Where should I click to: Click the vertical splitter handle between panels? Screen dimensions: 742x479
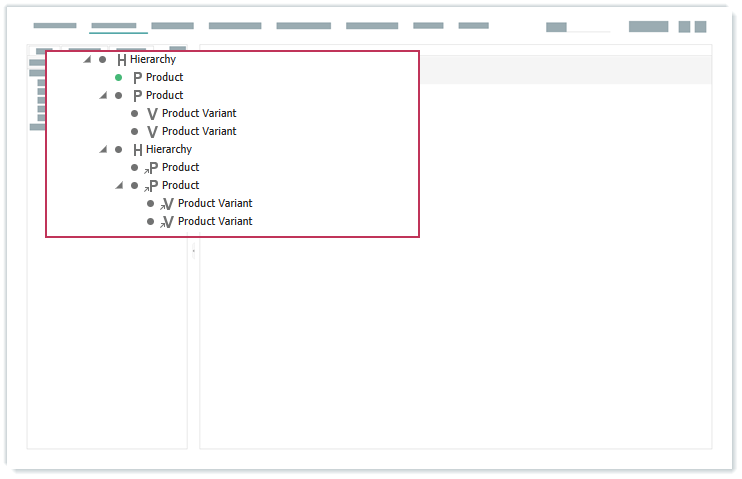pos(193,251)
